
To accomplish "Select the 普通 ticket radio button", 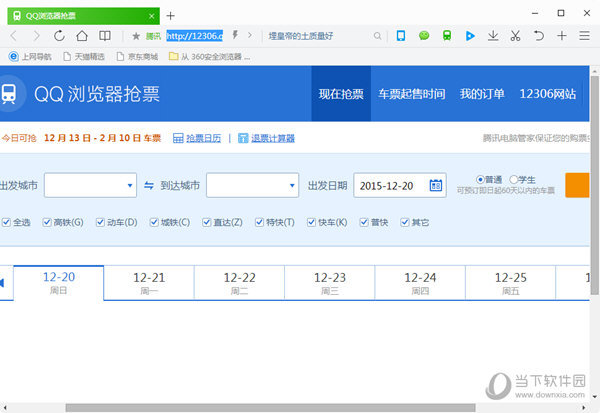I will pyautogui.click(x=480, y=179).
